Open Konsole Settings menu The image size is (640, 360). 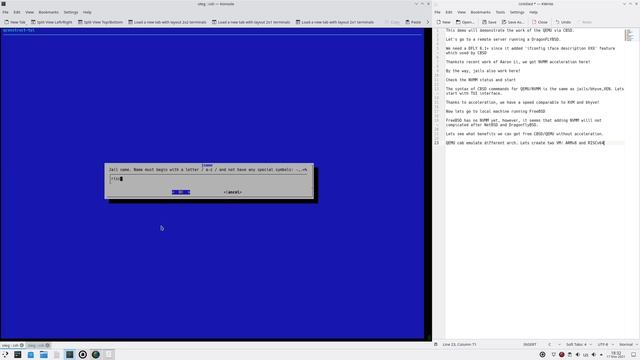coord(71,12)
